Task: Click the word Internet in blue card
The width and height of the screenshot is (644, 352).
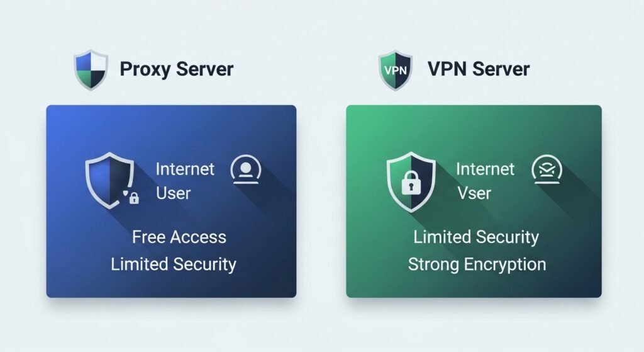Action: click(x=185, y=169)
